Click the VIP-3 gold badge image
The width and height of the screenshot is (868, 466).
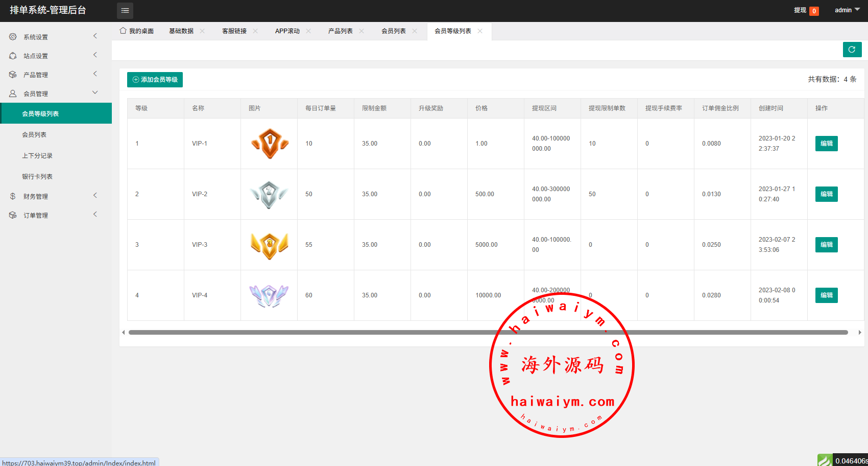[270, 245]
